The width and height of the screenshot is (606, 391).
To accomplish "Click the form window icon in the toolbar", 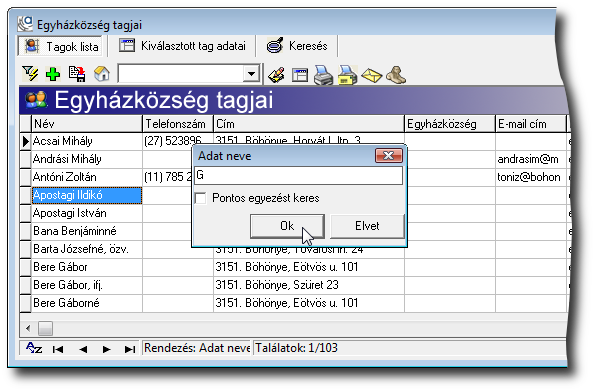I will 300,75.
